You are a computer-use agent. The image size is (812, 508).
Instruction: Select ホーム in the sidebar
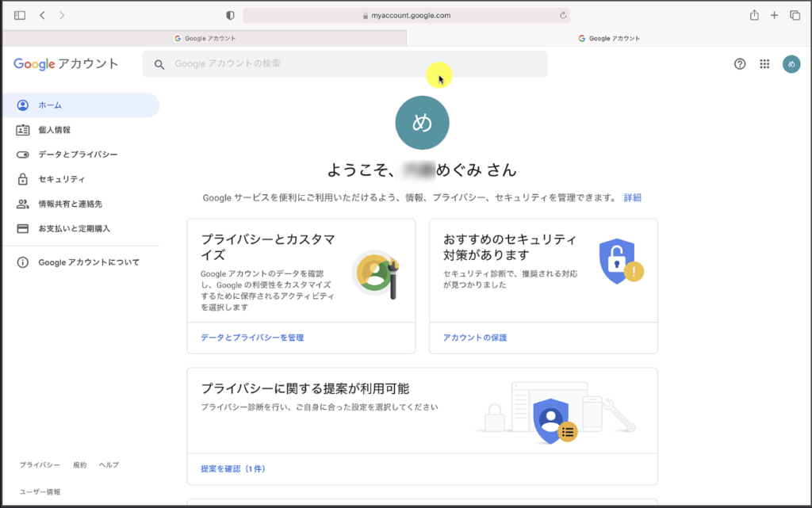(81, 105)
